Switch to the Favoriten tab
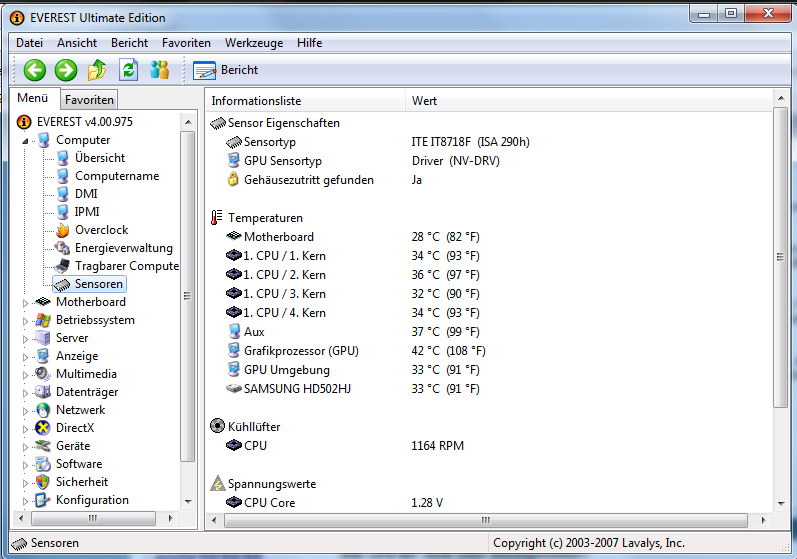This screenshot has width=797, height=559. coord(89,100)
